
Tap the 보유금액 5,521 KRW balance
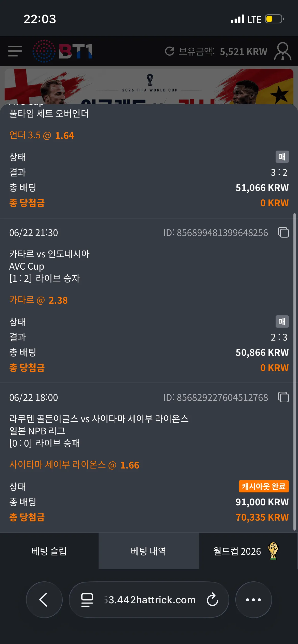[x=223, y=52]
